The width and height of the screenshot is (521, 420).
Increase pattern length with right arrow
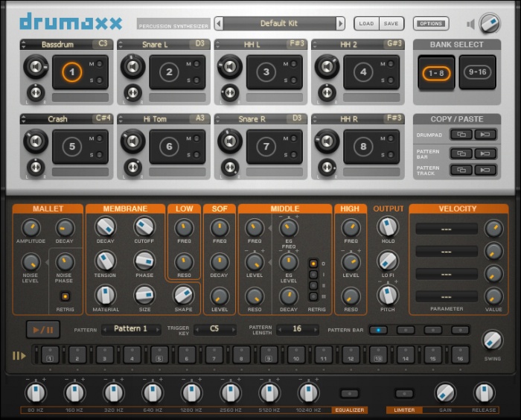316,330
